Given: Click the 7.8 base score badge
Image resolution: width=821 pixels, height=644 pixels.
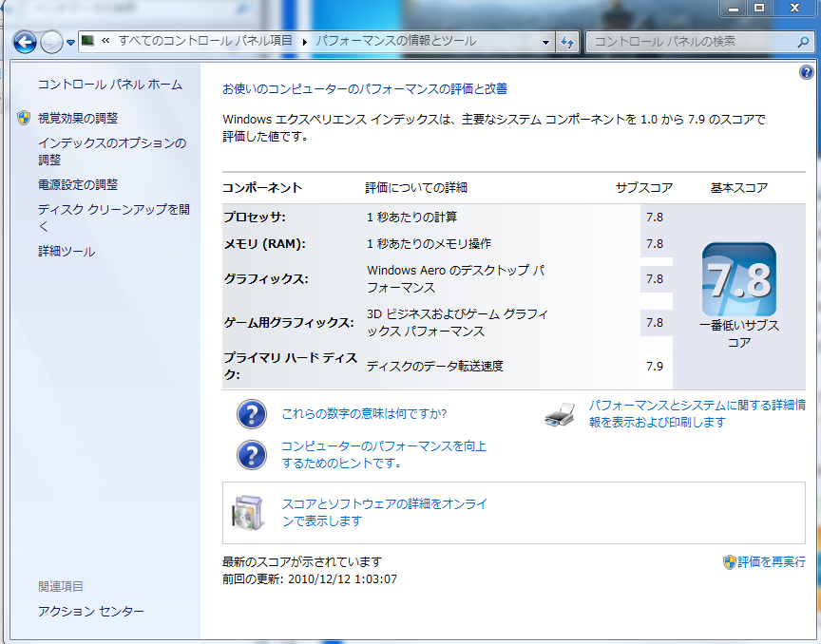Looking at the screenshot, I should coord(738,279).
